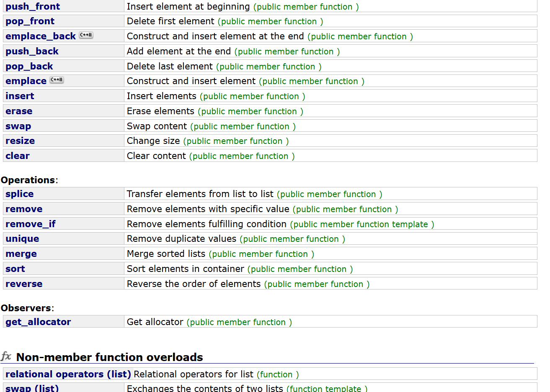Follow the reverse function link
The width and height of the screenshot is (550, 392).
pyautogui.click(x=24, y=284)
